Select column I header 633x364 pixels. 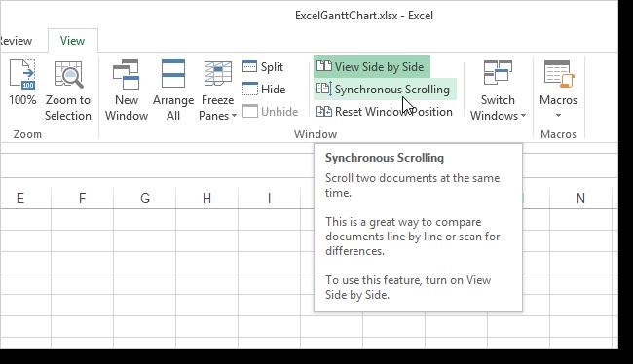[x=269, y=199]
